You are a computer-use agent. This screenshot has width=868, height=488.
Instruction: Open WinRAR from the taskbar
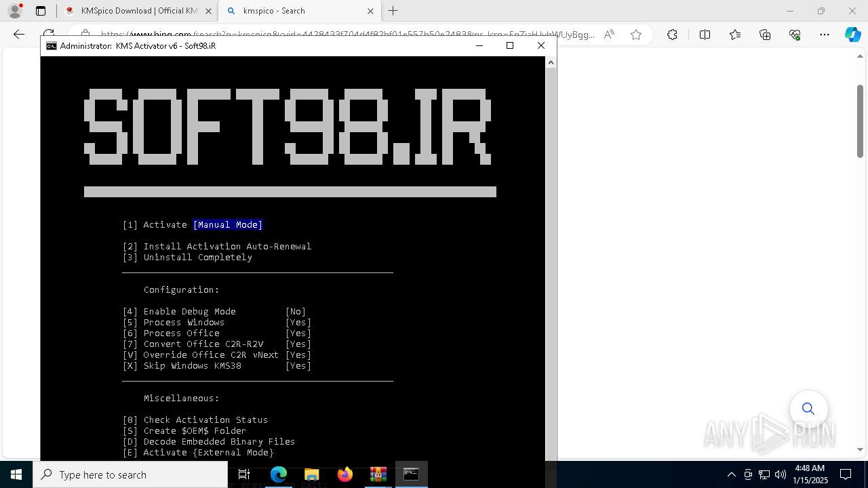378,474
